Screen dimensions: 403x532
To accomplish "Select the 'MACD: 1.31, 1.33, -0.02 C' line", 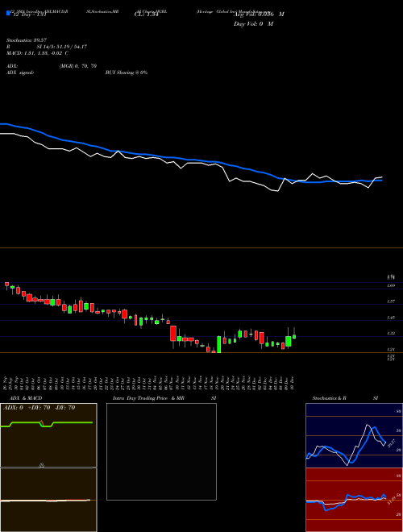I will (x=37, y=53).
